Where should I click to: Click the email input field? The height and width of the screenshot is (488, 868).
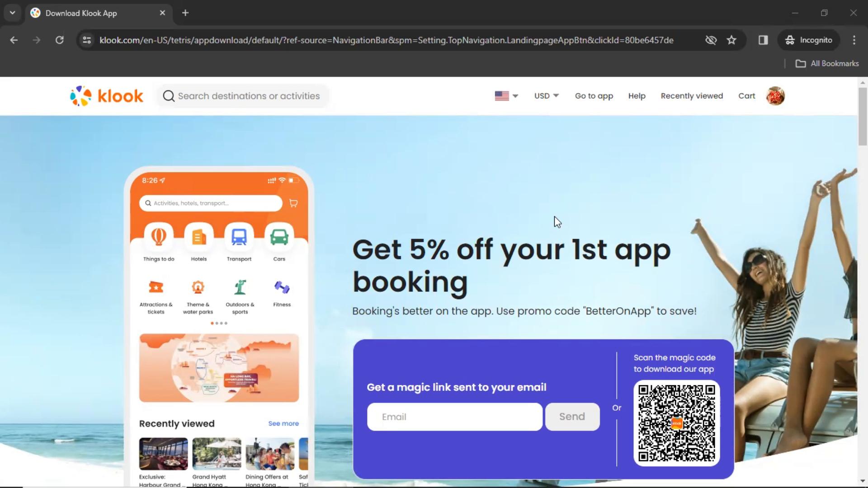click(455, 417)
